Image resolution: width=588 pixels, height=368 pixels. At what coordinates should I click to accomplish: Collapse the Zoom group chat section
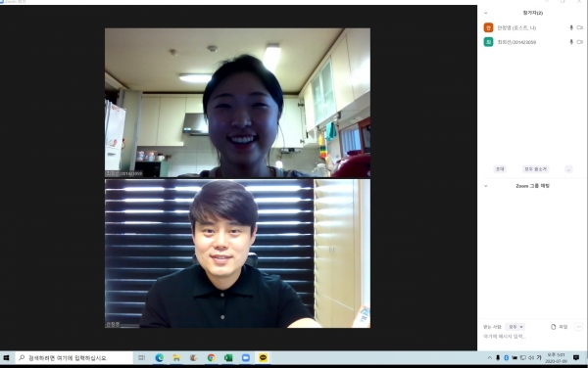click(x=486, y=186)
